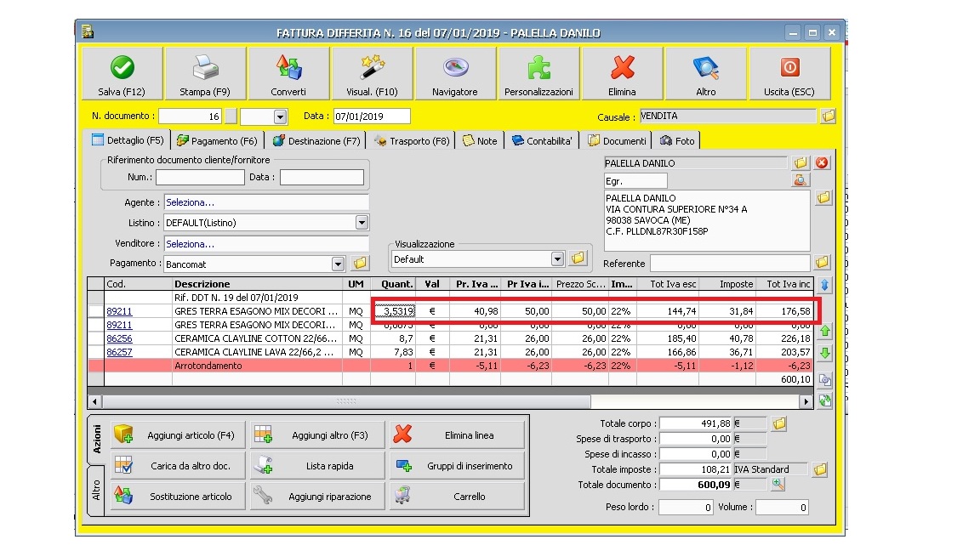Click folder icon next to IVA Standard
The width and height of the screenshot is (980, 551).
820,469
